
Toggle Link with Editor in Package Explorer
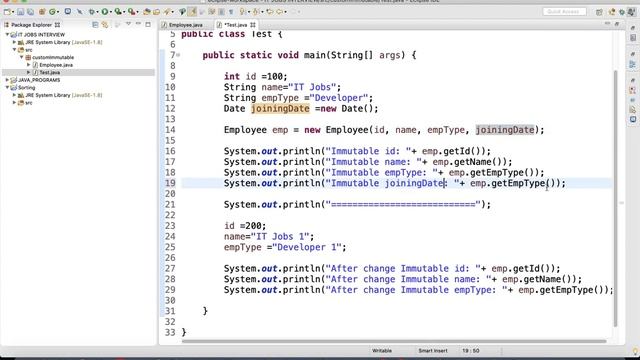pos(105,25)
